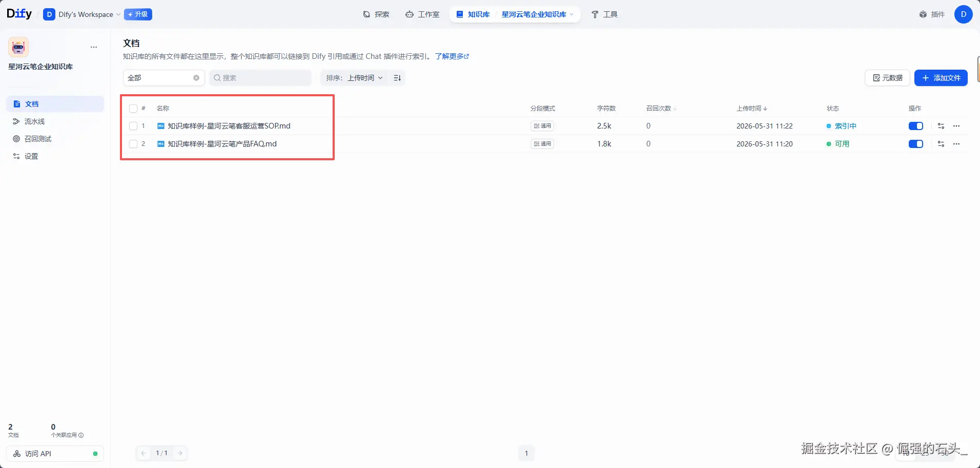Open the 流水线 sidebar section

pos(55,121)
